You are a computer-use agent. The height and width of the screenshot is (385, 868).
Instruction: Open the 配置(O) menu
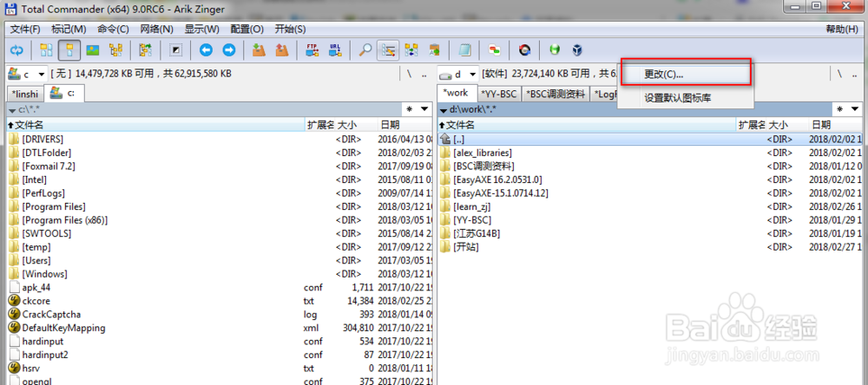[247, 29]
